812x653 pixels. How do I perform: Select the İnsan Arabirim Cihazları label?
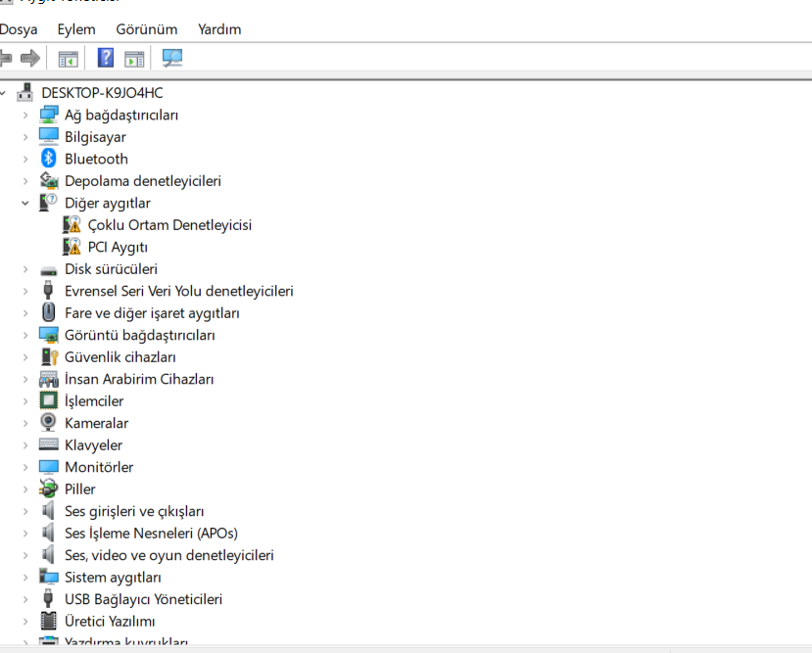[139, 379]
